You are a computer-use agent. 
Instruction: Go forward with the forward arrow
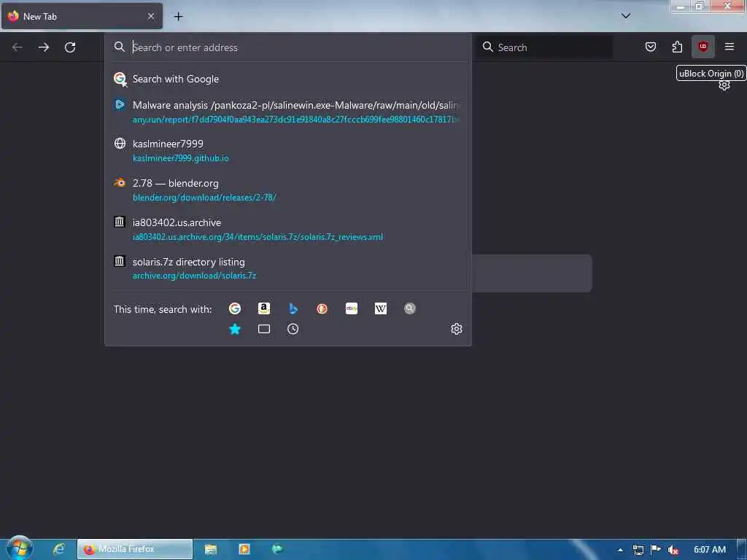tap(43, 47)
